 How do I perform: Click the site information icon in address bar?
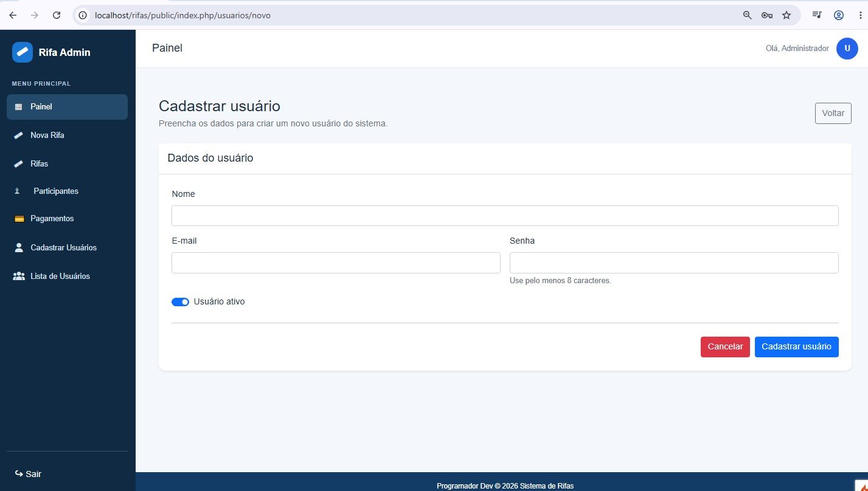pos(83,15)
